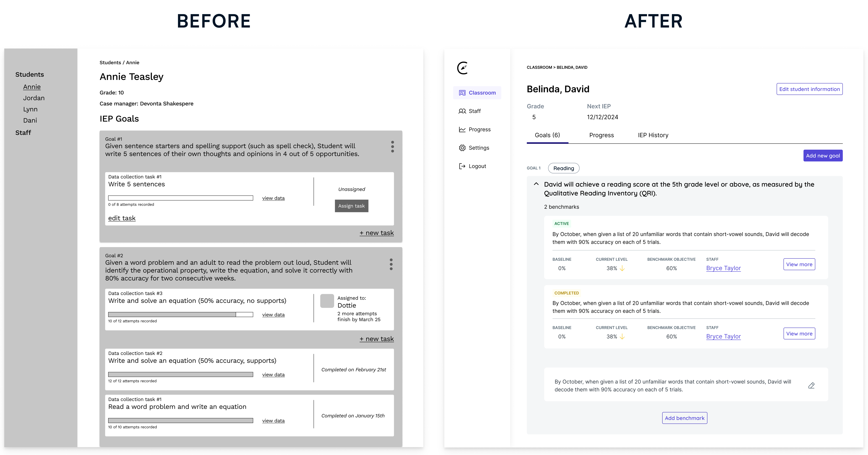Click the app logo in sidebar
868x455 pixels.
pos(463,68)
